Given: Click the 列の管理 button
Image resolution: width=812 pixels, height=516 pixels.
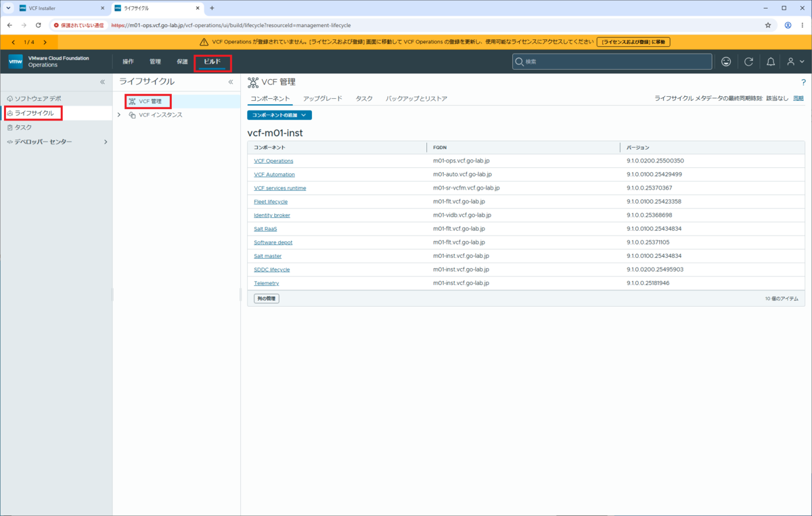Looking at the screenshot, I should 267,299.
